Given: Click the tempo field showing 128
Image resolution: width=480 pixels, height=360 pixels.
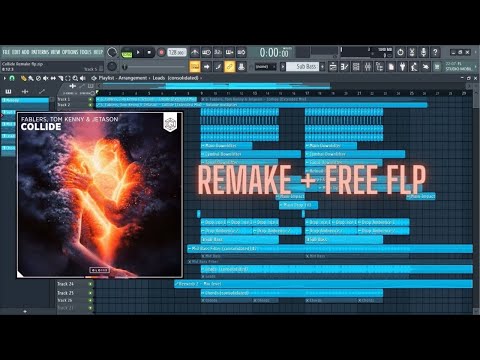Looking at the screenshot, I should point(177,52).
